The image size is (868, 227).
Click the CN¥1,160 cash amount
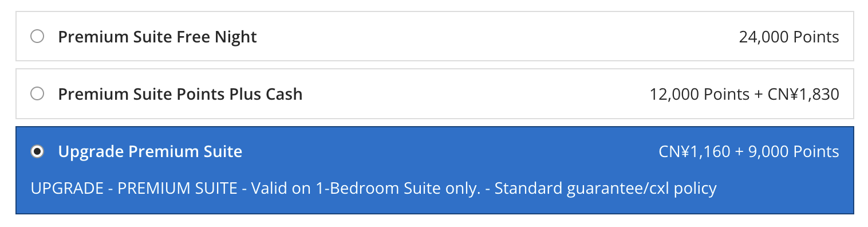[695, 152]
